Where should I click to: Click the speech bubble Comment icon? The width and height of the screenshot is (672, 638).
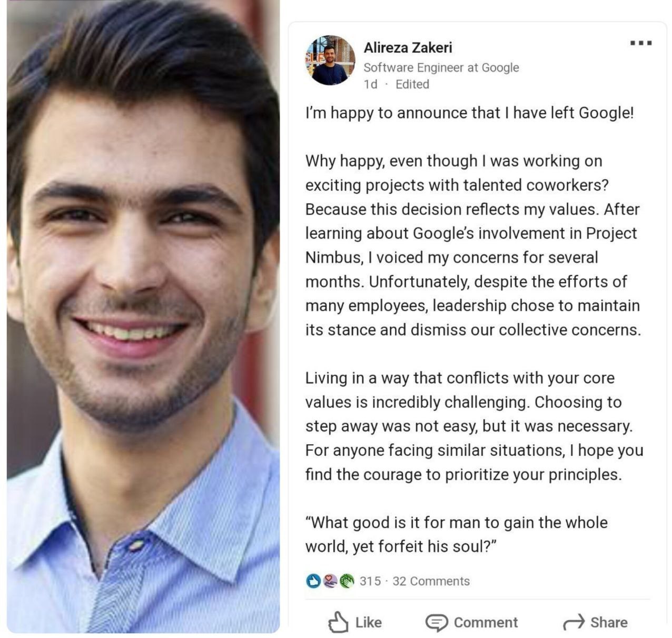[x=437, y=623]
